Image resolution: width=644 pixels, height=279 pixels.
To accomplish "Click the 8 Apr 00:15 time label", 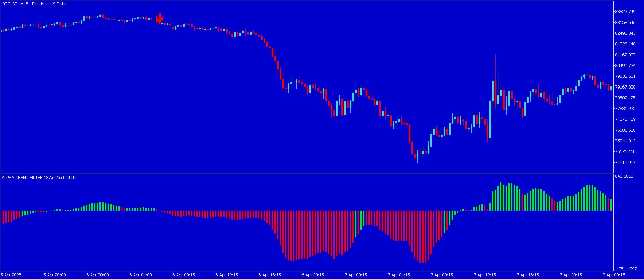I will click(x=614, y=275).
